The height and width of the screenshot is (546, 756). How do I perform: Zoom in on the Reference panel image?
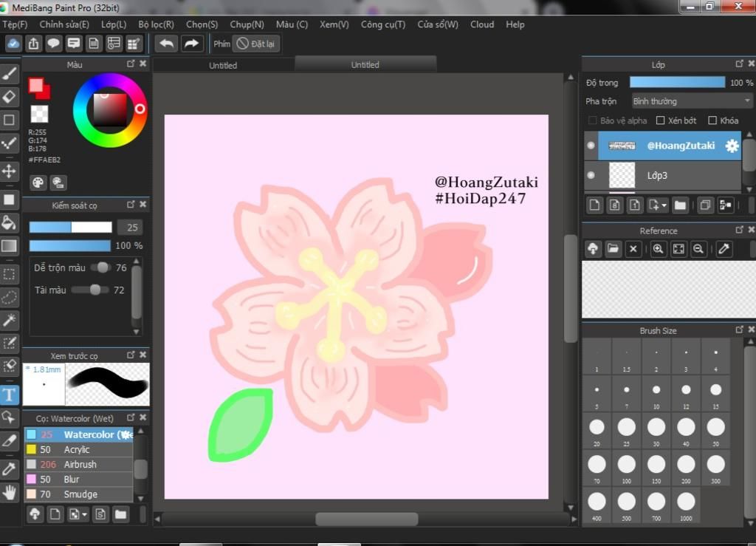coord(658,249)
